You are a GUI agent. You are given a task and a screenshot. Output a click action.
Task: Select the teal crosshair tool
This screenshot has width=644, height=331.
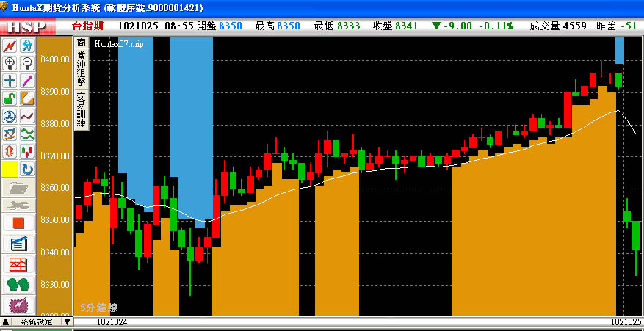pyautogui.click(x=10, y=81)
